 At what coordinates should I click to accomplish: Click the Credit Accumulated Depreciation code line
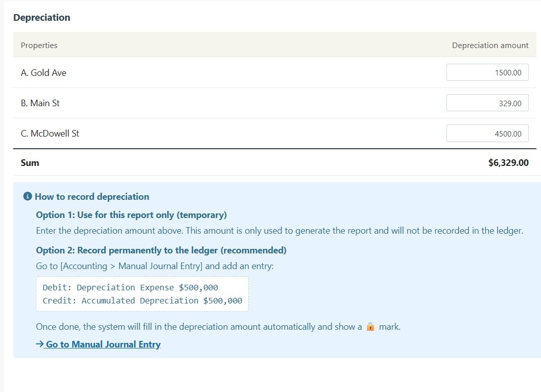pos(143,300)
